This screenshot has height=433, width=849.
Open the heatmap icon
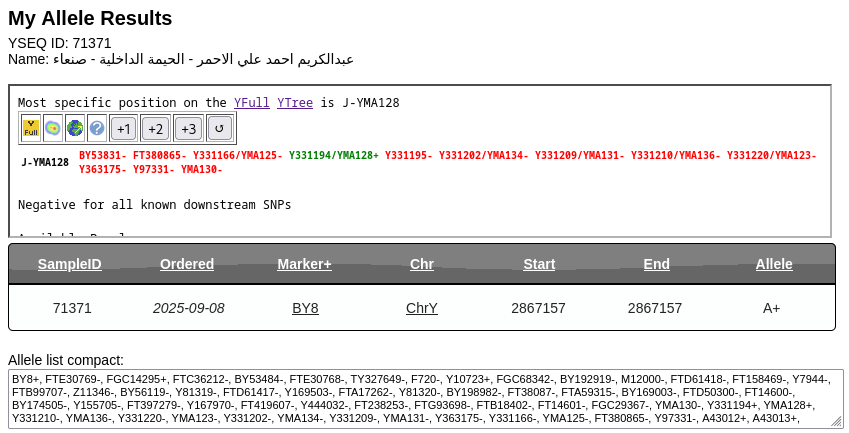point(53,128)
